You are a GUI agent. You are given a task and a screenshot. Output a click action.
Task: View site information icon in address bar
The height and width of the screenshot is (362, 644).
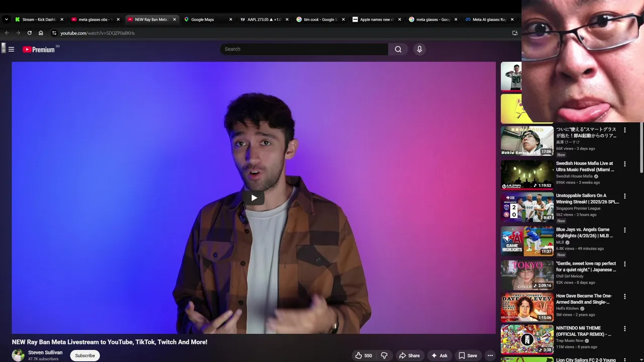[54, 33]
